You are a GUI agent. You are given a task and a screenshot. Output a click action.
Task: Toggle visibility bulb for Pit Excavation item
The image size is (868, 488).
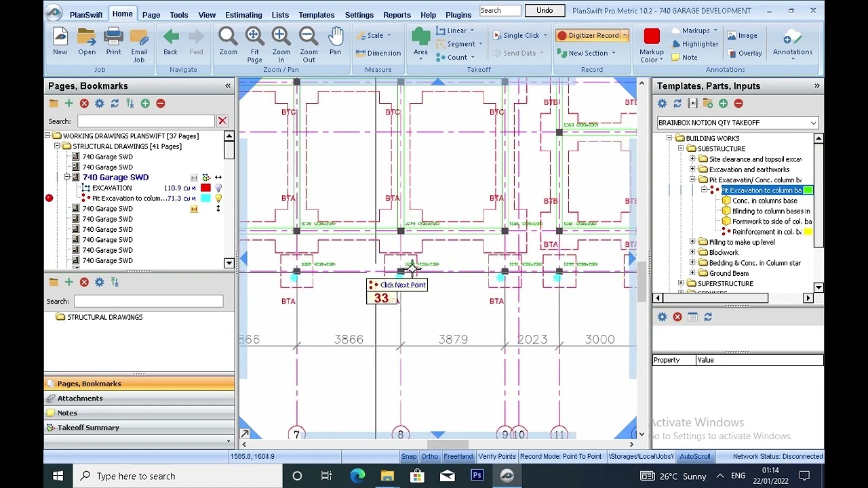[x=218, y=199]
